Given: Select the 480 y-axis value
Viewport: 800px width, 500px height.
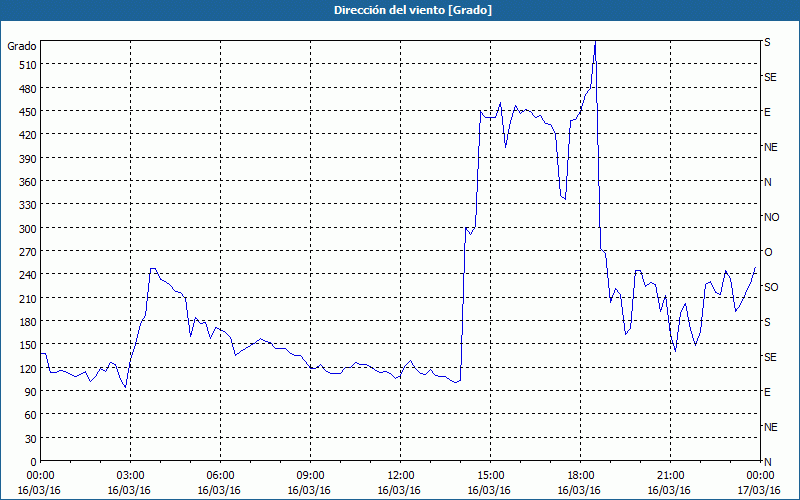Looking at the screenshot, I should click(28, 89).
